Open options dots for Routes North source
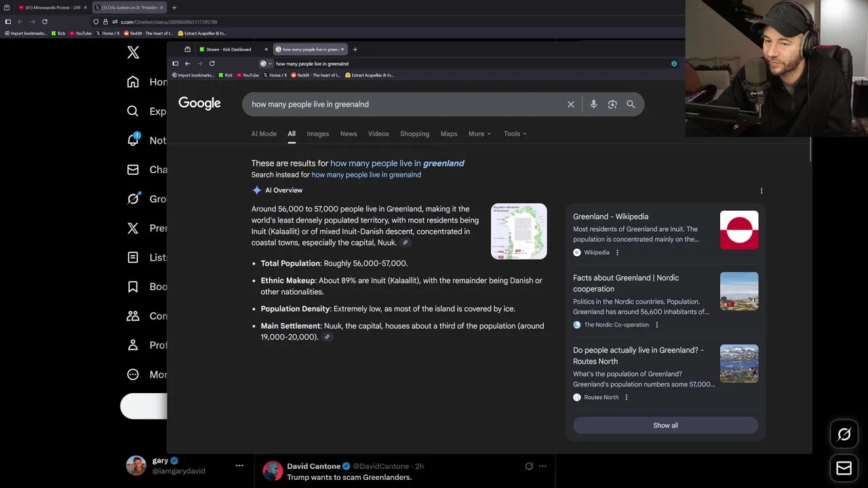Screen dimensions: 868x488 tap(626, 397)
